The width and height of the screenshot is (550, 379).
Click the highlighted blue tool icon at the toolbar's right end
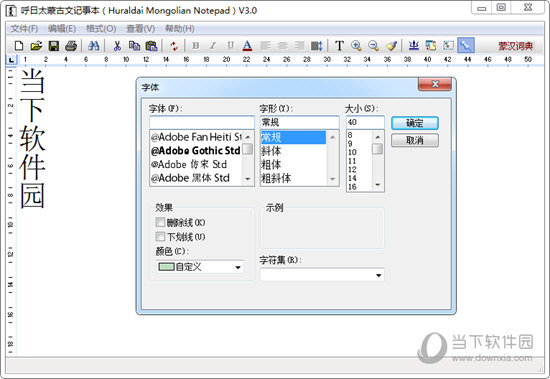(x=466, y=45)
